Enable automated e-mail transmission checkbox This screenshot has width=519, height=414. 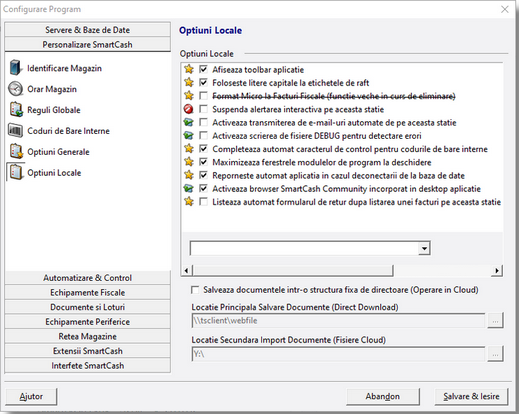click(x=203, y=122)
